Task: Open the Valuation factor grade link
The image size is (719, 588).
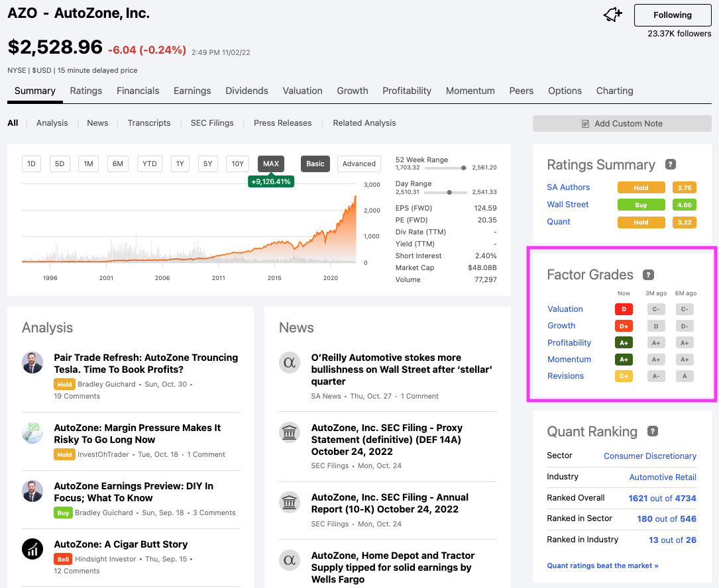Action: [x=565, y=309]
